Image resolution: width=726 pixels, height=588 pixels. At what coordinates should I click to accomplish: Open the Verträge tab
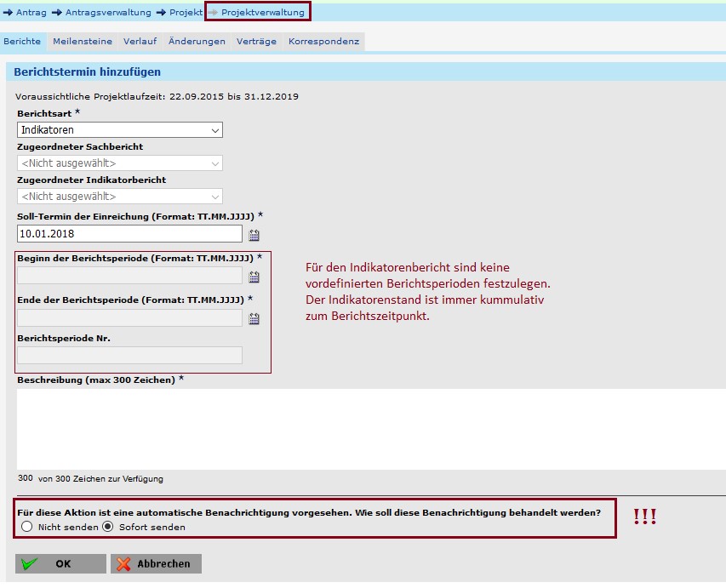coord(256,41)
